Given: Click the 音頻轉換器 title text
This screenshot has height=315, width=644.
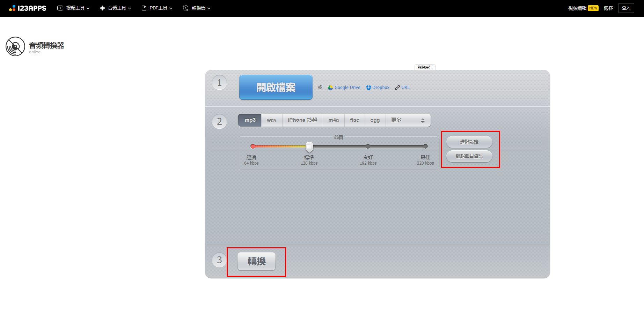Looking at the screenshot, I should (46, 45).
